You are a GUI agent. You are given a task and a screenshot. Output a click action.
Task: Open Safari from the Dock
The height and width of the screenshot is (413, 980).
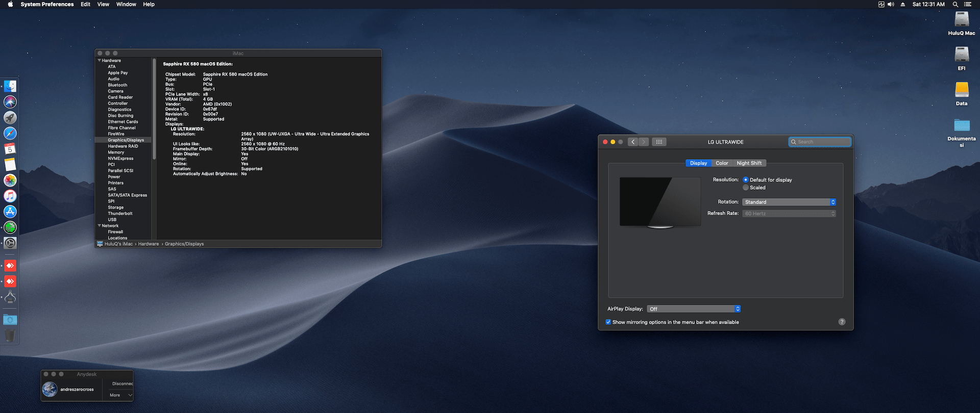[x=10, y=134]
